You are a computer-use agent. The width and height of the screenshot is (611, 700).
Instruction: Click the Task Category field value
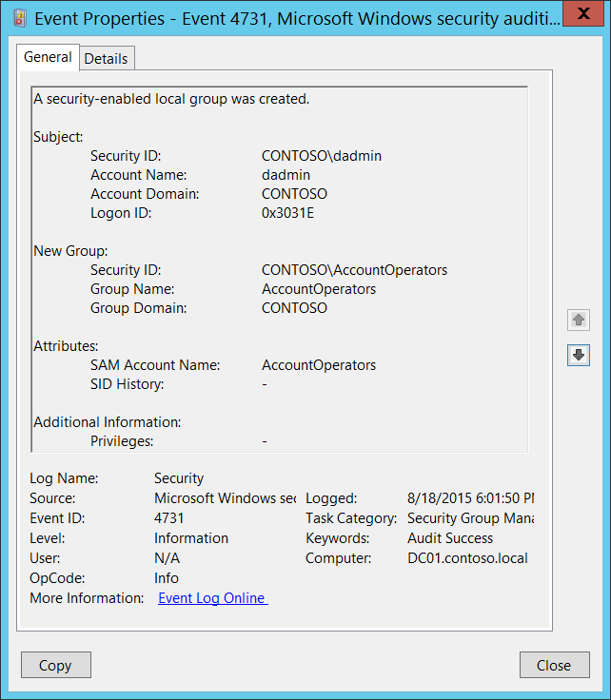pos(469,518)
